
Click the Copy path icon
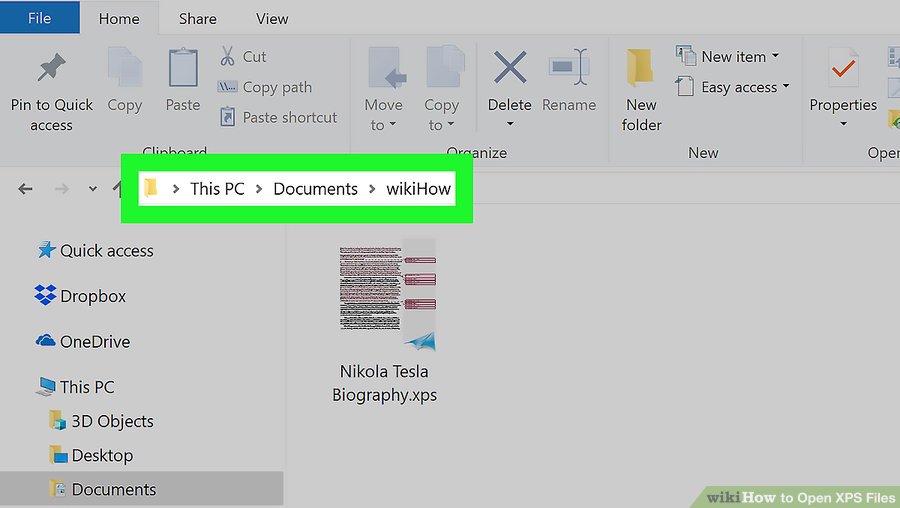pos(227,87)
